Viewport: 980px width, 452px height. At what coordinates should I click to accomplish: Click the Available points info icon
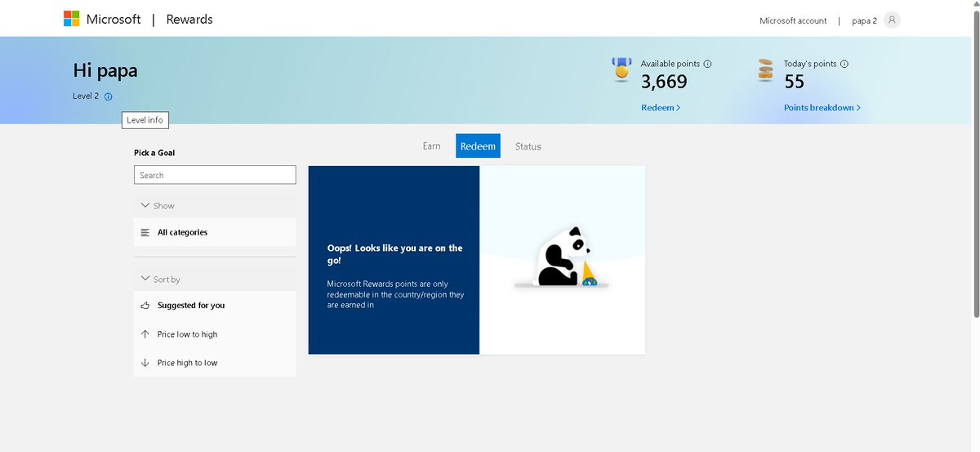click(707, 64)
